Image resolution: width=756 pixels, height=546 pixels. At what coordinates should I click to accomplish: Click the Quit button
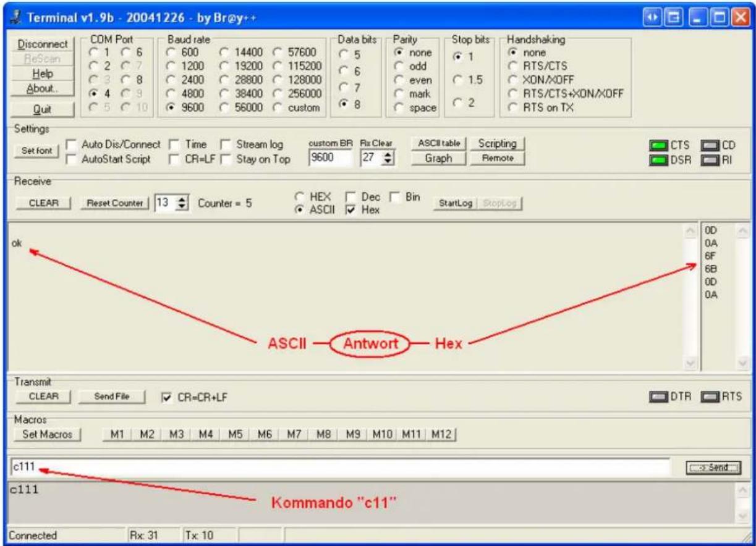[x=43, y=109]
